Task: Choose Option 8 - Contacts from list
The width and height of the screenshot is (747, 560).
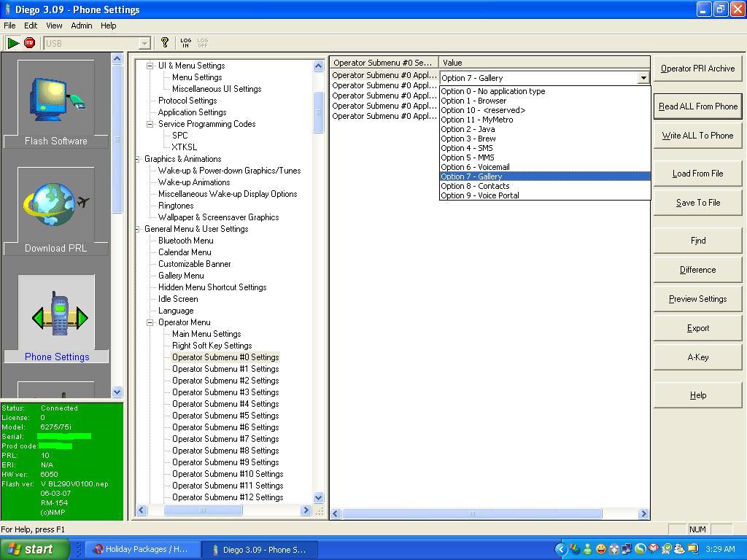Action: [475, 186]
